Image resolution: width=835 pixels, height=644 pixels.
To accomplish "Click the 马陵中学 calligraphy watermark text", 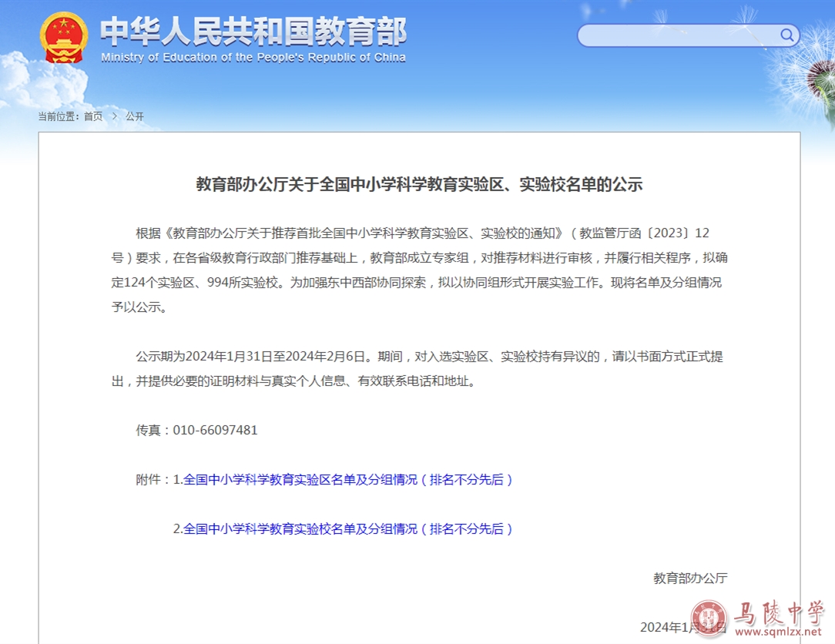I will point(778,613).
